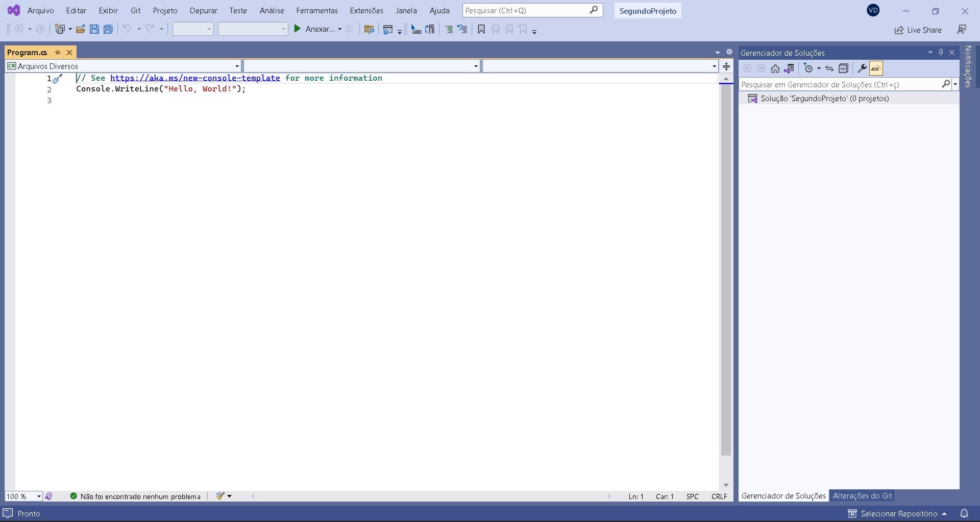Click the Send Feedback icon
Image resolution: width=980 pixels, height=522 pixels.
(x=962, y=30)
